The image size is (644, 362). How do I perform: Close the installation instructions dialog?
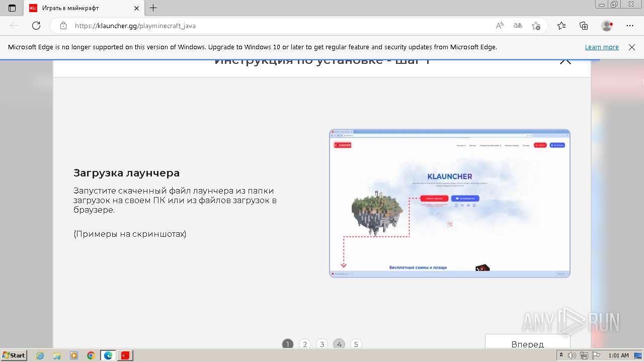(566, 61)
